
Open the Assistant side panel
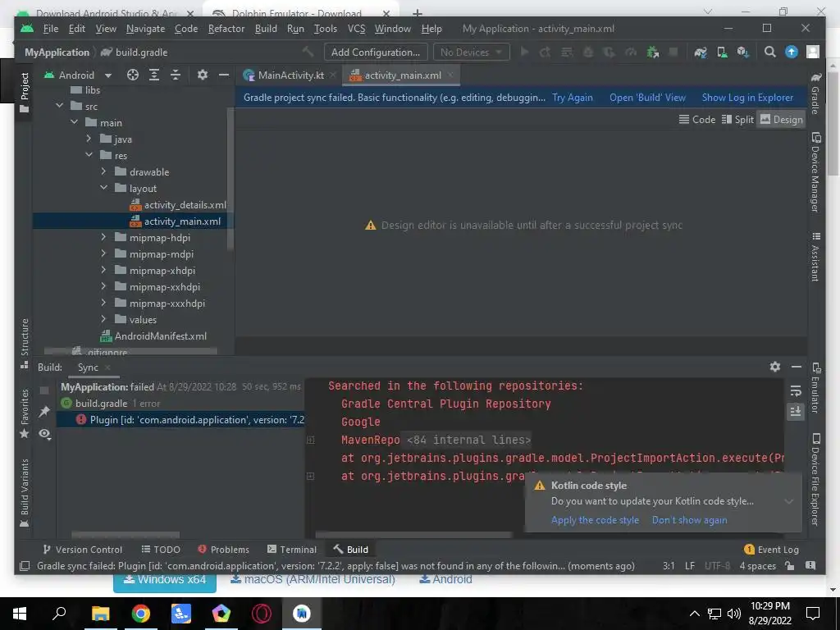pyautogui.click(x=815, y=257)
